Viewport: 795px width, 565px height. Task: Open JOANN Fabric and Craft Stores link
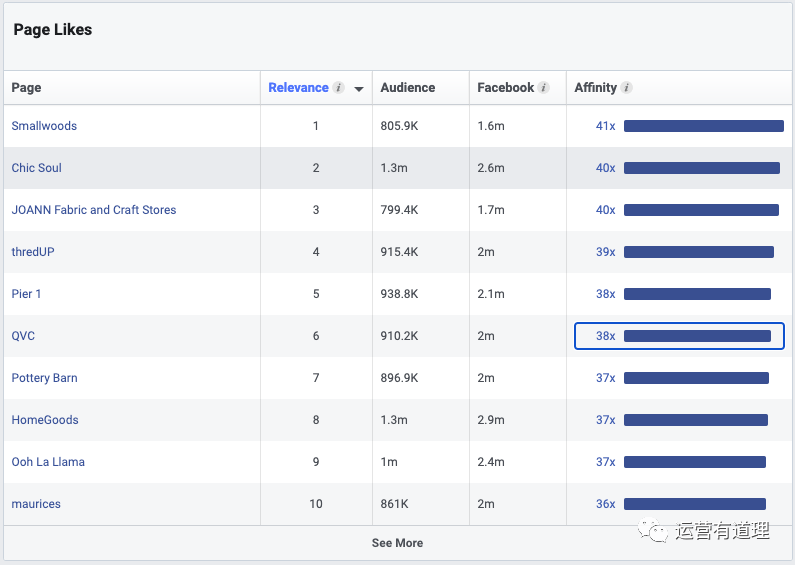94,210
